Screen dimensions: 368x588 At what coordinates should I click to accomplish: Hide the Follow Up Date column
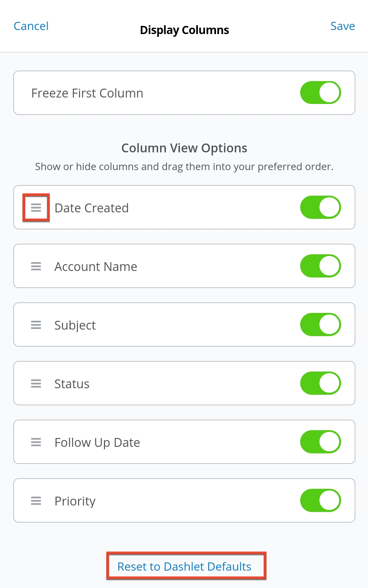point(320,442)
